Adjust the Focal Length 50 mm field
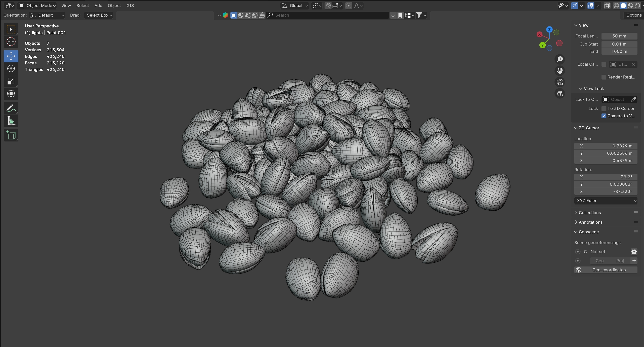 coord(619,36)
